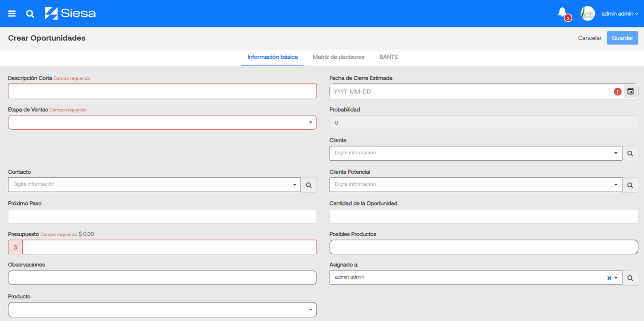This screenshot has height=321, width=644.
Task: Expand the admin admin user menu
Action: point(620,13)
